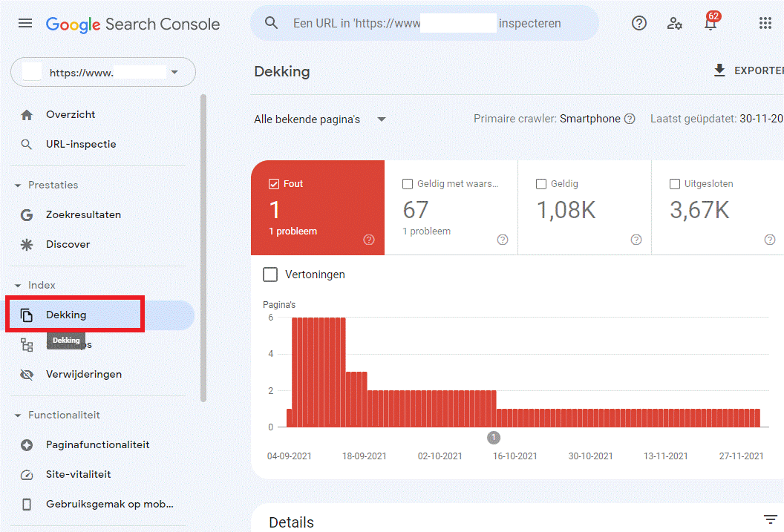
Task: Click help icon next to Primaire crawler
Action: tap(630, 119)
